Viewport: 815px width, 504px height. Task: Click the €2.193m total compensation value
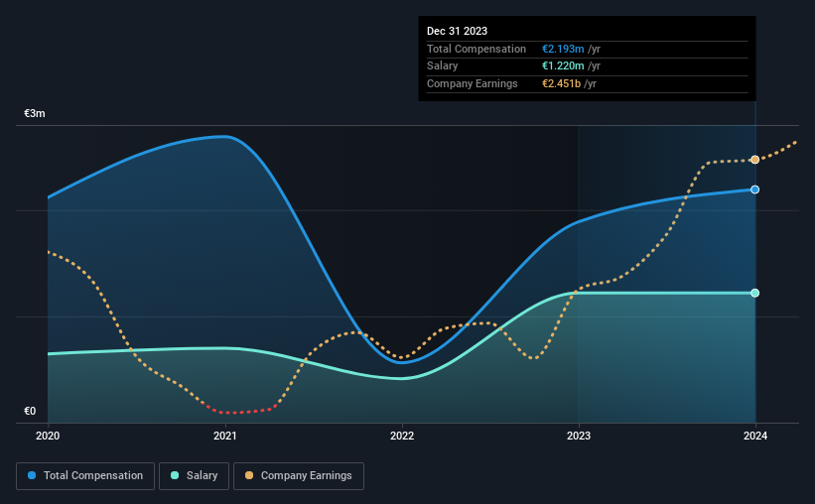(x=563, y=49)
